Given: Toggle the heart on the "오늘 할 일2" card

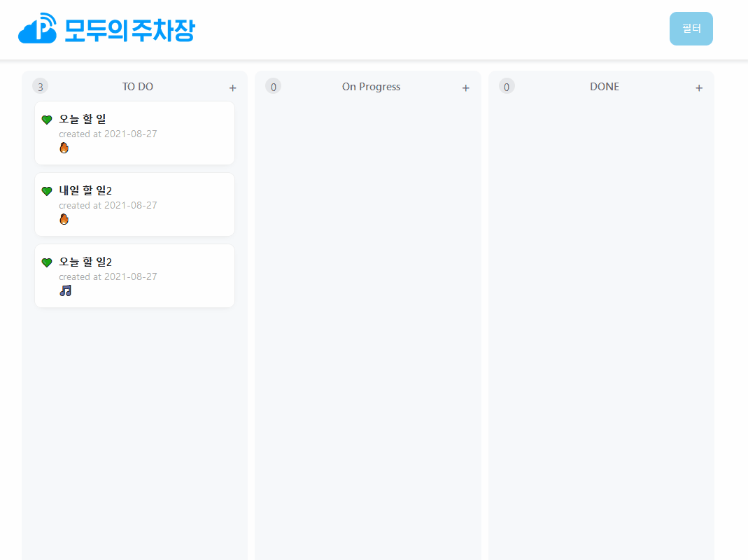Looking at the screenshot, I should 46,262.
